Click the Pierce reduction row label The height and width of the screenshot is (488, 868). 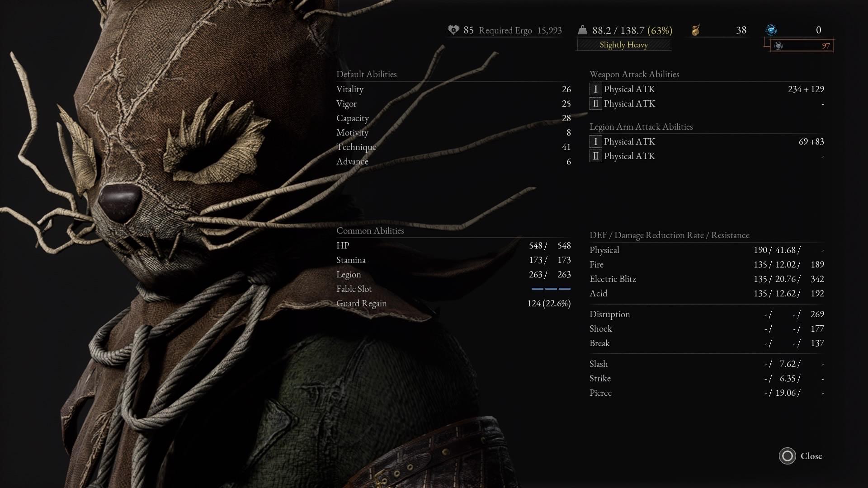click(x=600, y=393)
